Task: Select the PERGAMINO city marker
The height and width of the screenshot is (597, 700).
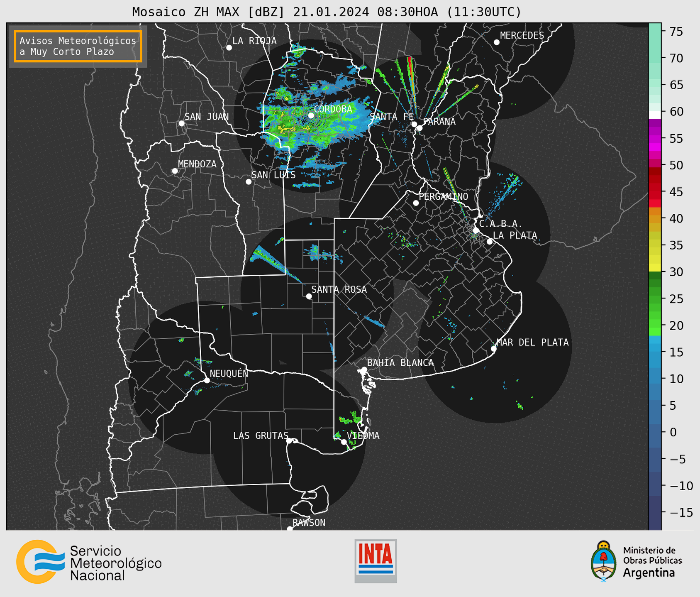Action: pyautogui.click(x=416, y=203)
